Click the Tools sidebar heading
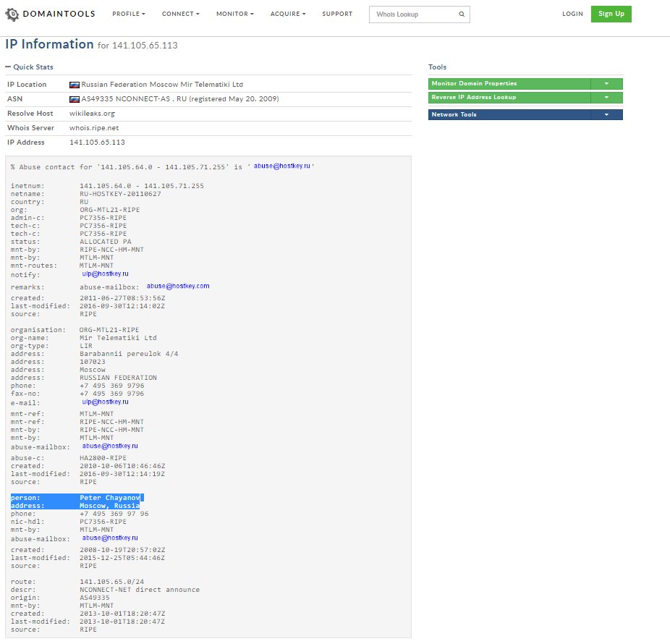Image resolution: width=670 pixels, height=644 pixels. [x=437, y=67]
